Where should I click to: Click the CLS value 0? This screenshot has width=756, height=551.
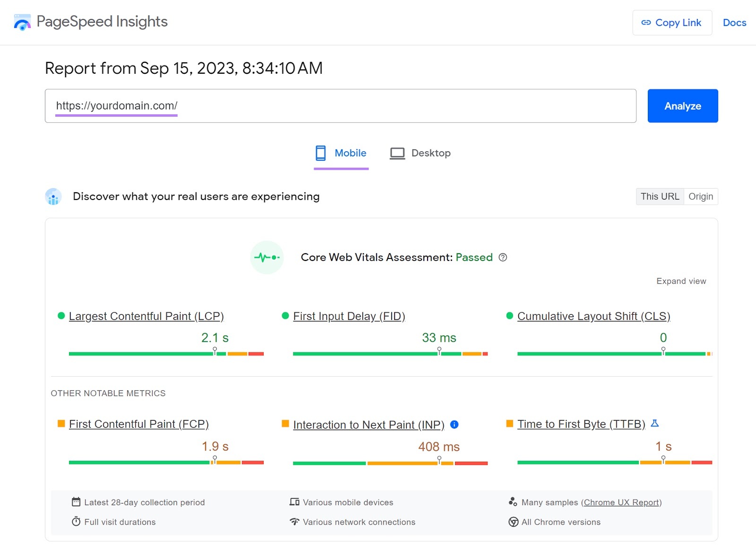coord(663,338)
